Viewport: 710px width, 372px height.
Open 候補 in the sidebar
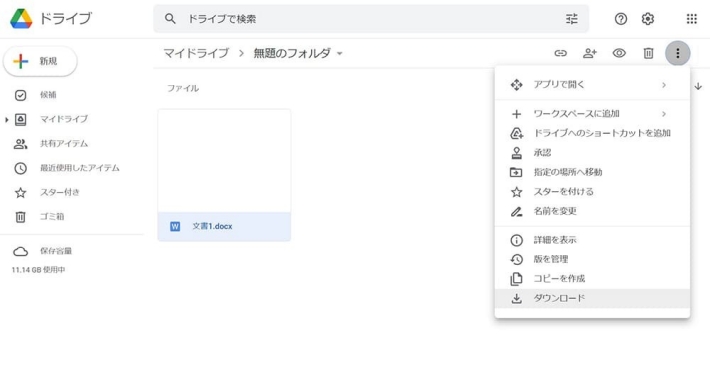48,95
